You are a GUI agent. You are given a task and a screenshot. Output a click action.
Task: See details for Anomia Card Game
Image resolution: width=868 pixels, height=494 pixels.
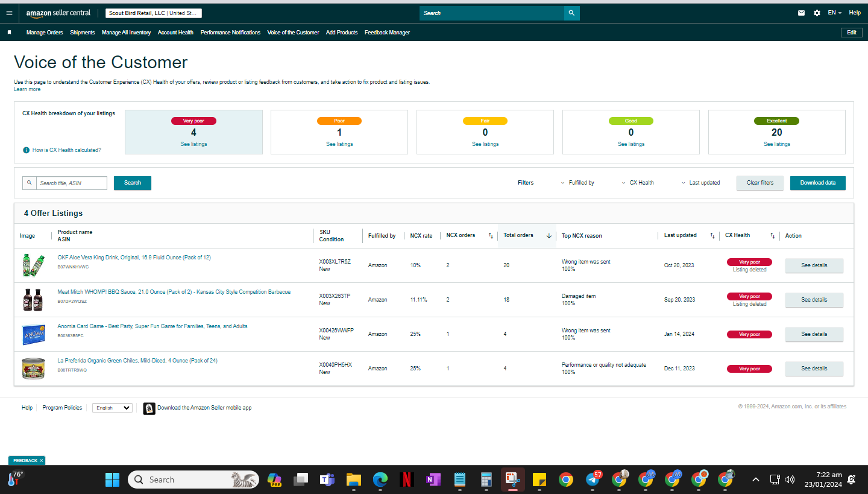(814, 334)
